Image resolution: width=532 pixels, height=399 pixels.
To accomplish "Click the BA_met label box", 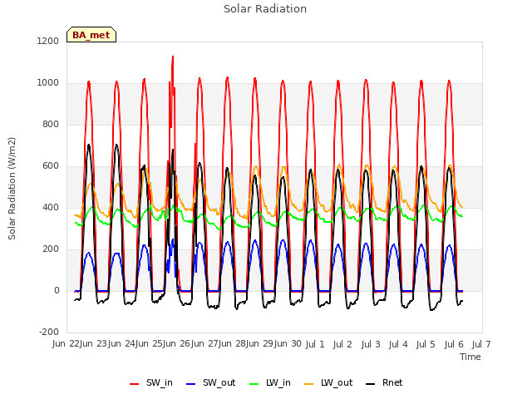I will tap(91, 35).
